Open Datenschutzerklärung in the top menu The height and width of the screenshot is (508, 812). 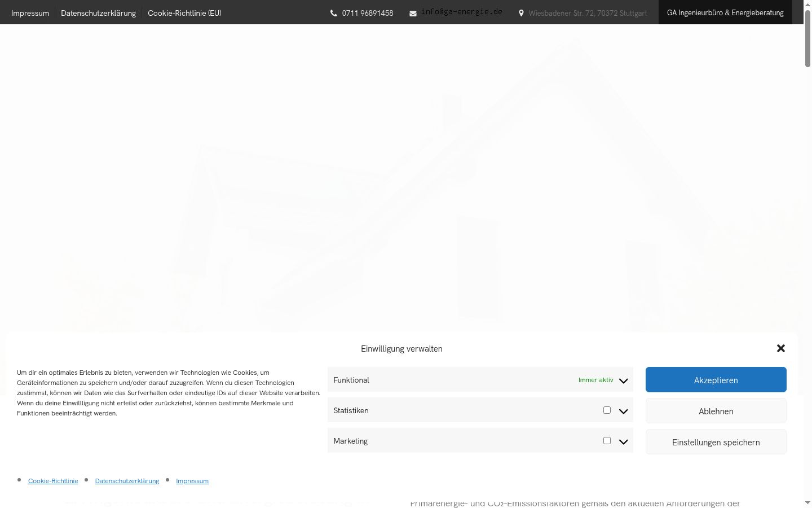click(98, 13)
